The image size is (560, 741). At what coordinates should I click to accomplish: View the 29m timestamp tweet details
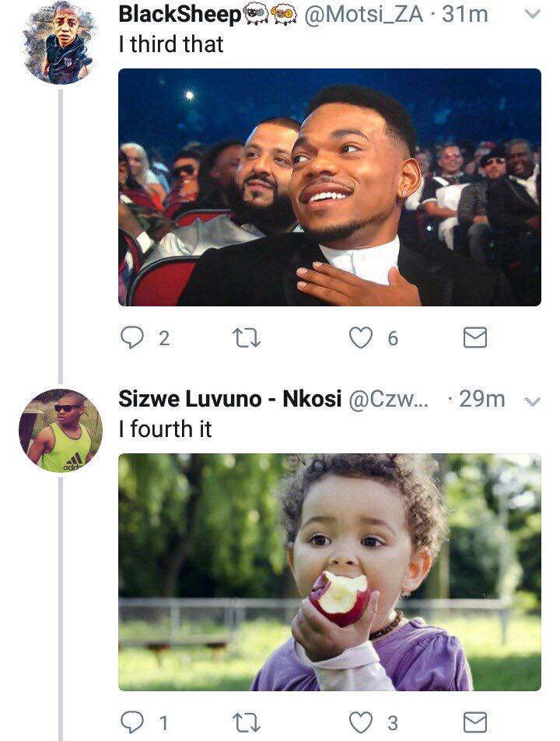point(482,400)
